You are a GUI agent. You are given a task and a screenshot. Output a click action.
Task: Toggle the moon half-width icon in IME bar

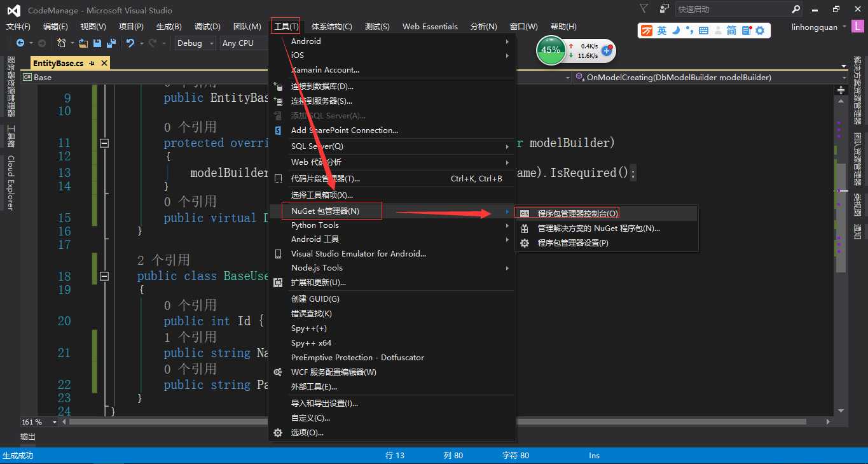676,31
